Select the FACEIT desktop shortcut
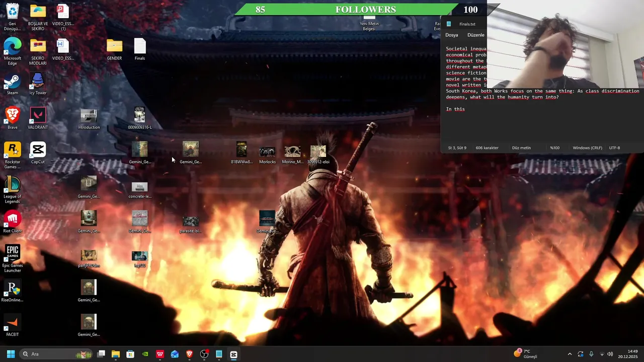644x362 pixels. point(12,326)
